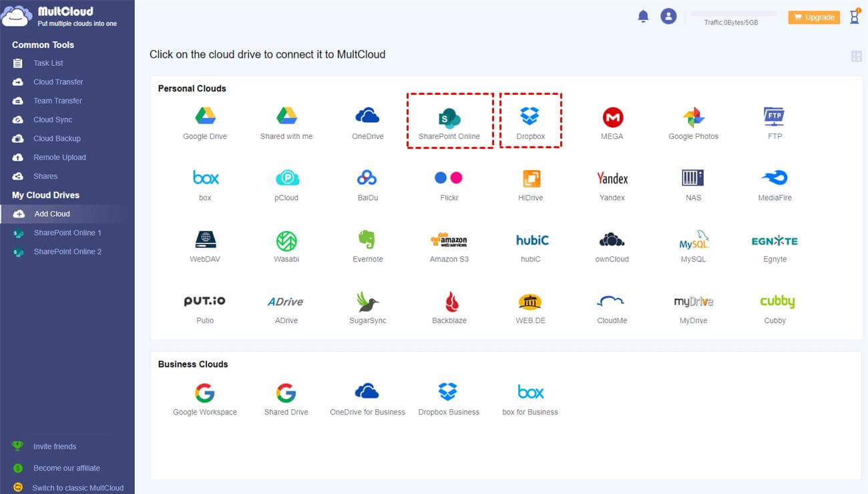This screenshot has width=868, height=494.
Task: Connect the personal box cloud
Action: coord(205,184)
